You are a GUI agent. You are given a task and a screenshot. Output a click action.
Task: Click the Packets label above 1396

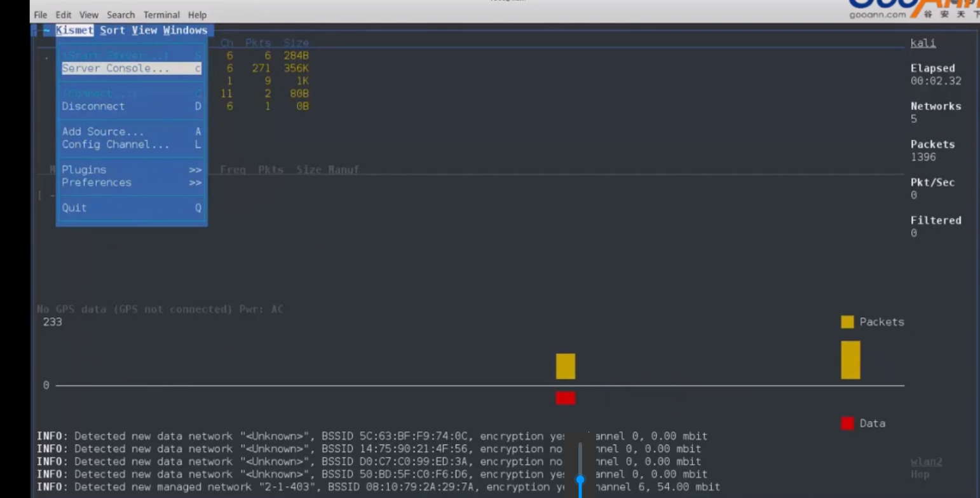932,144
